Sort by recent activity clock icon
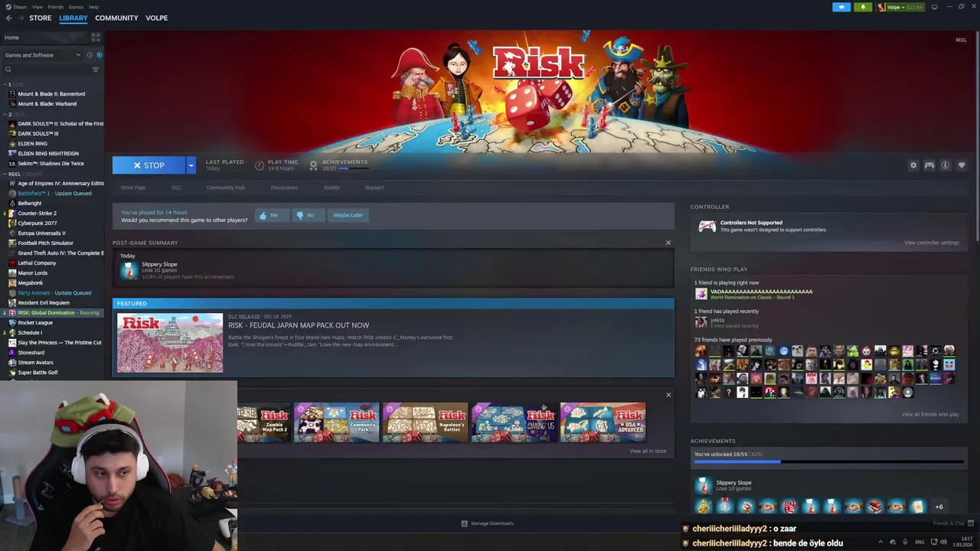Screen dimensions: 980x551 [89, 55]
